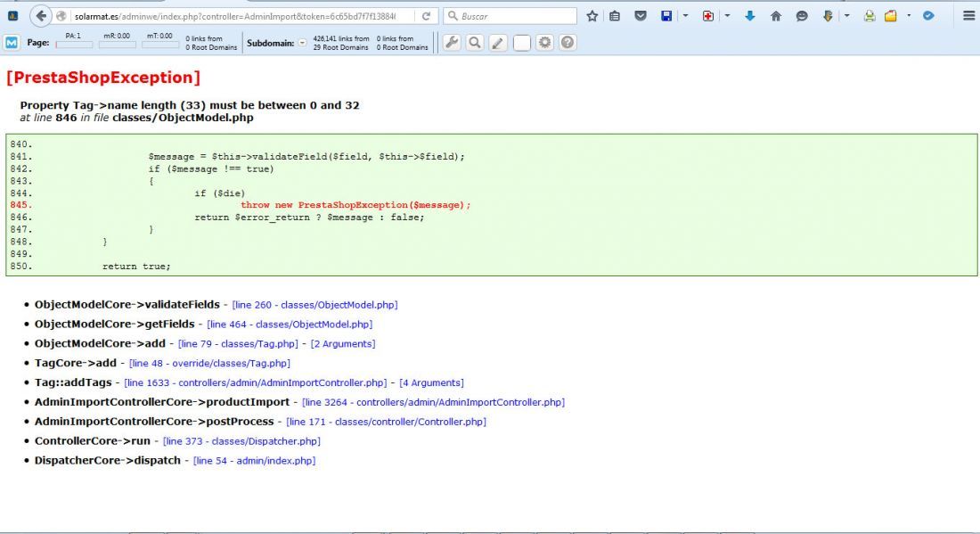Open downloads with blue down arrow
The image size is (980, 534).
click(750, 16)
